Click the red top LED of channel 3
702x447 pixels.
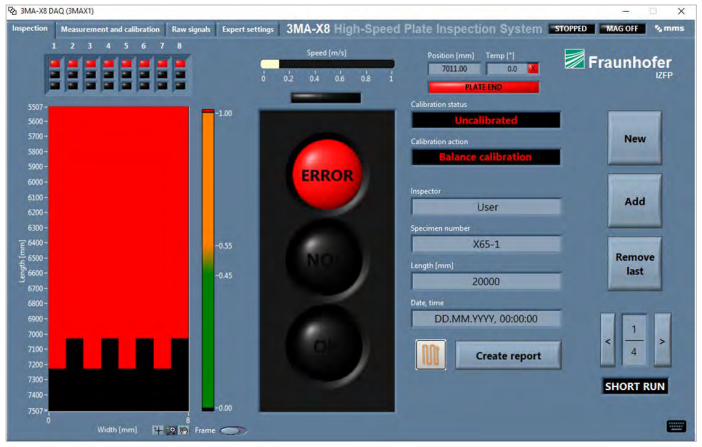91,64
